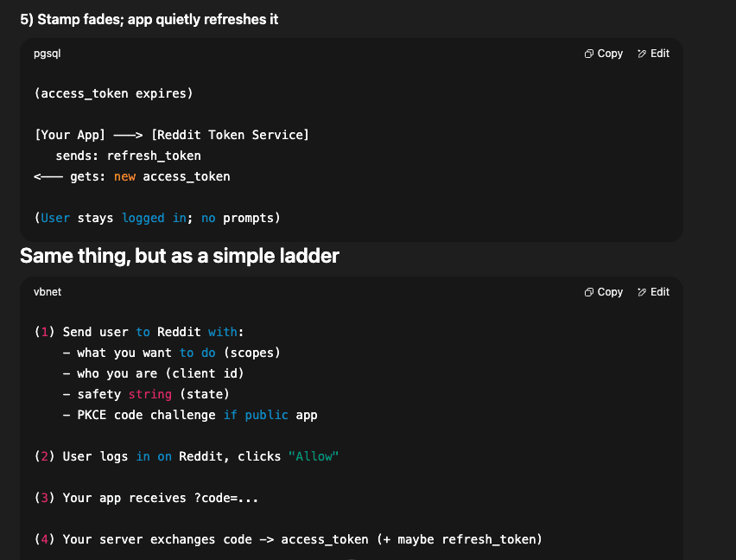Edit the vbnet ladder code via Edit label
Viewport: 736px width, 560px height.
[659, 292]
